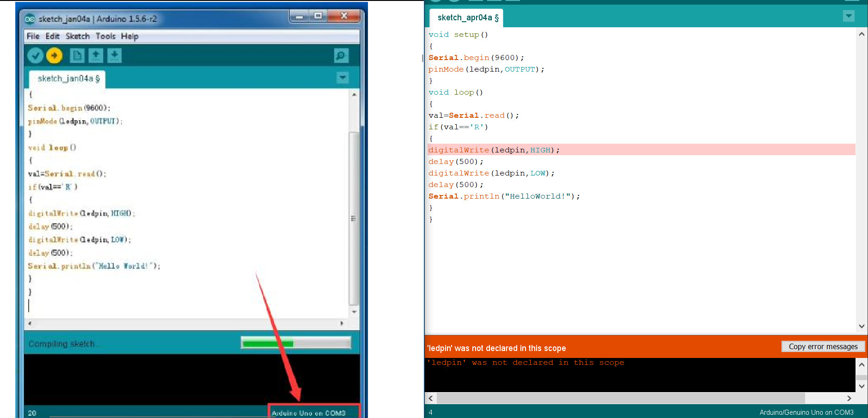Screen dimensions: 868x418
Task: Click the orange error banner text about 'ledpin'
Action: [496, 348]
